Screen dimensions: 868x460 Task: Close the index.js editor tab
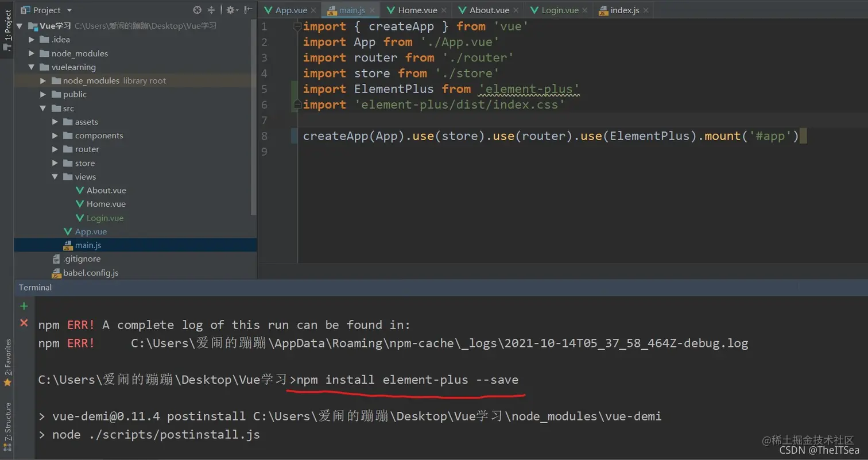(646, 10)
